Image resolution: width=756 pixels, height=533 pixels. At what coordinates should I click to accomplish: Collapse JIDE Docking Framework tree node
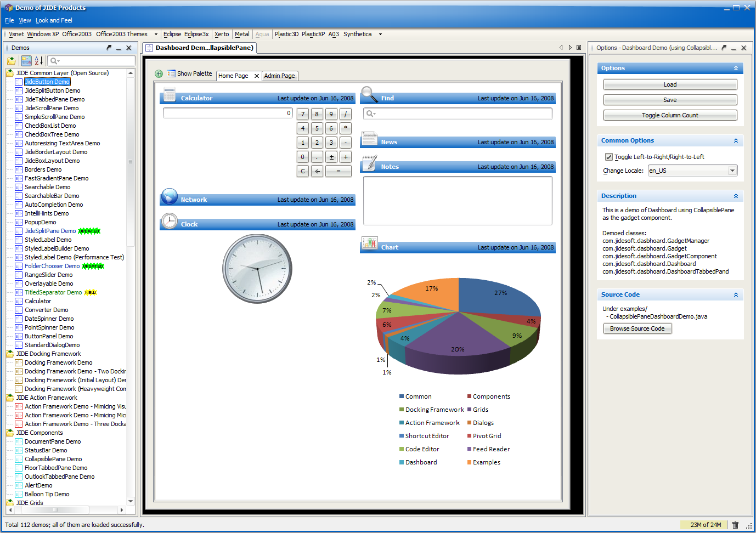(x=10, y=354)
